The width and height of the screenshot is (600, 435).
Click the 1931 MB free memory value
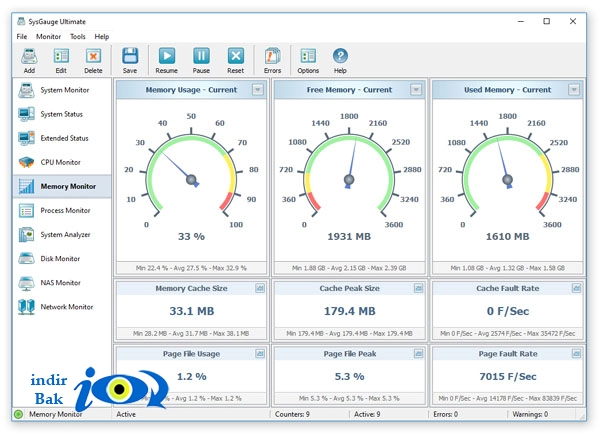pyautogui.click(x=349, y=236)
